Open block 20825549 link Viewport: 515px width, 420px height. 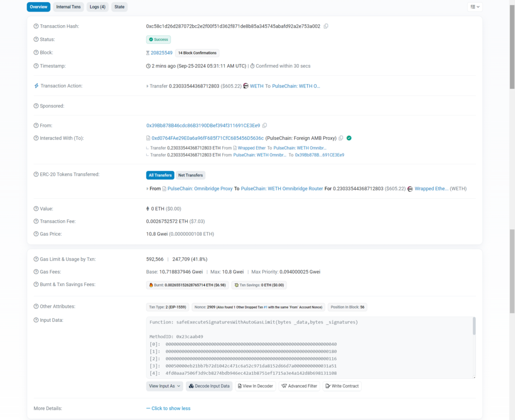tap(161, 53)
